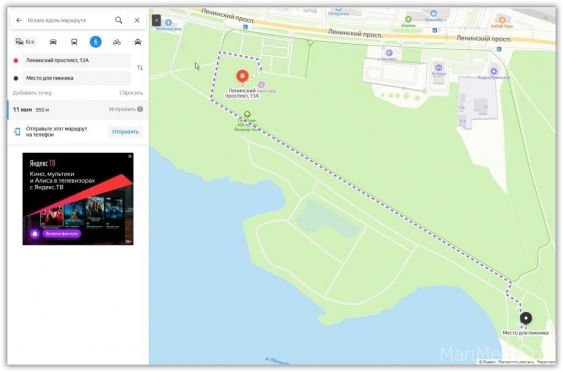
Task: Select the car route mode
Action: coord(53,42)
